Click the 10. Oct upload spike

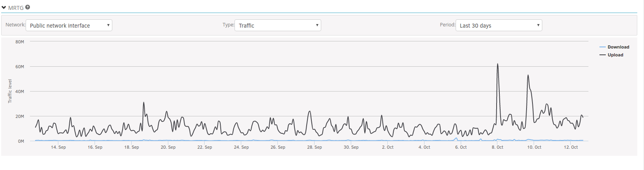coord(528,75)
